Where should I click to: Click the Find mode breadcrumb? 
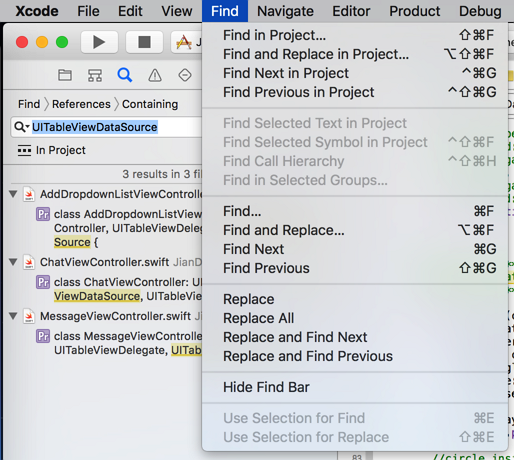coord(29,104)
